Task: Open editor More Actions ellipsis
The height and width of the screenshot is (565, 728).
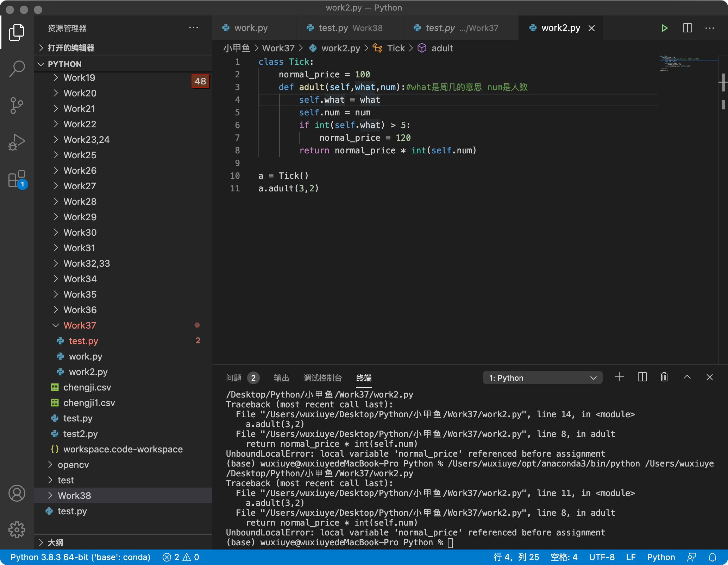Action: click(x=710, y=28)
